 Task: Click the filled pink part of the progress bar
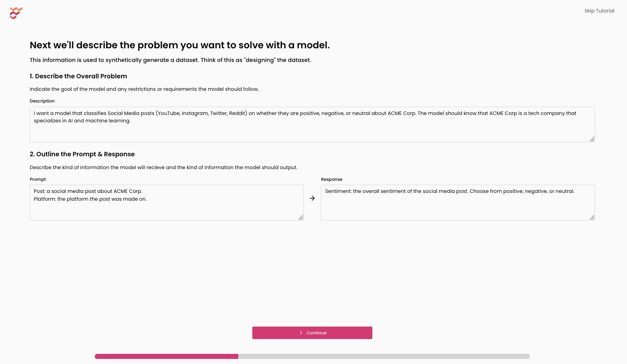166,356
